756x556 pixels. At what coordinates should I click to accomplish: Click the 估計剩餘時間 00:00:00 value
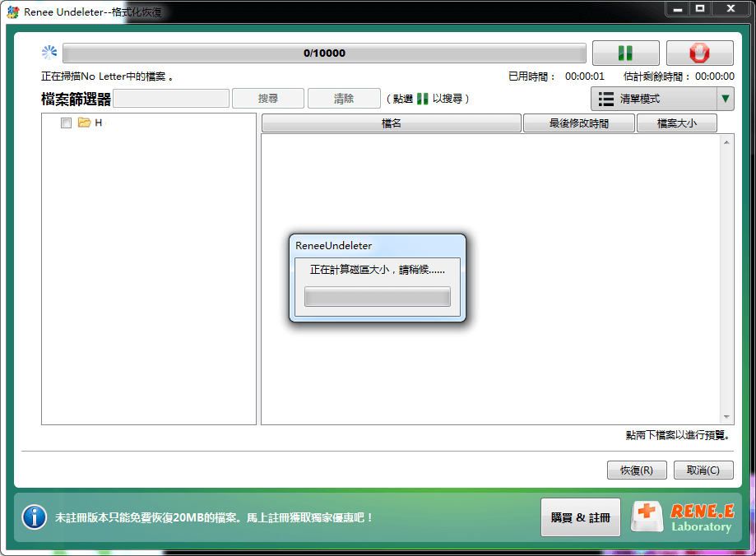point(715,76)
